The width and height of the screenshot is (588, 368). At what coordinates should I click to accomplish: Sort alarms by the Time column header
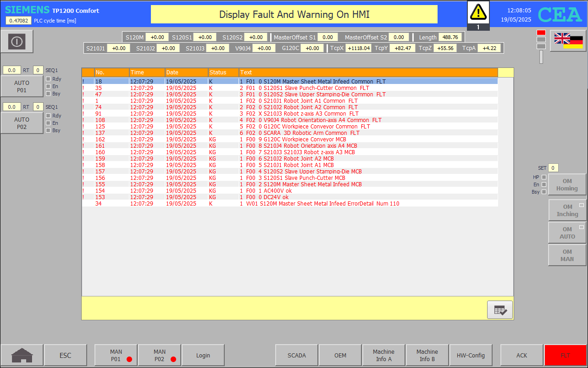pos(147,72)
